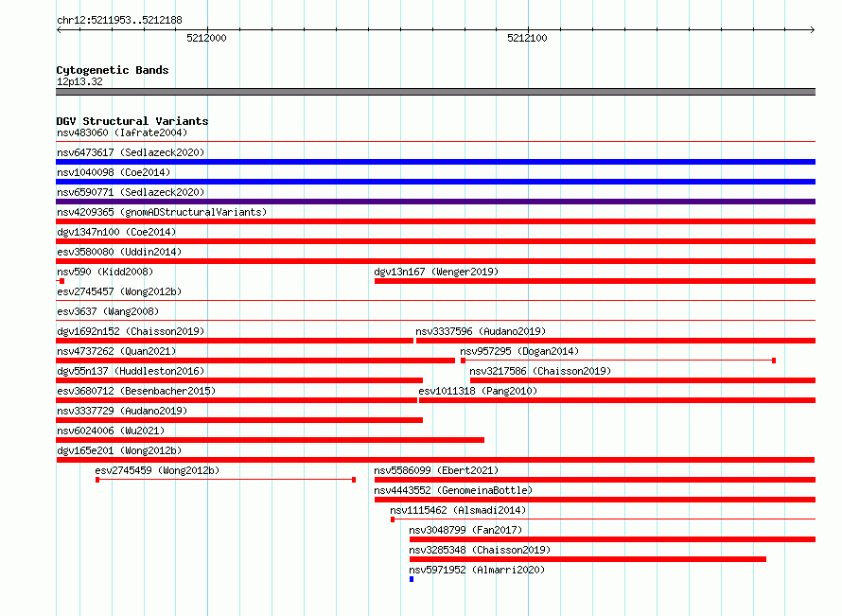Screen dimensions: 842x616
Task: Click the 5212100 ruler position label
Action: pos(527,38)
